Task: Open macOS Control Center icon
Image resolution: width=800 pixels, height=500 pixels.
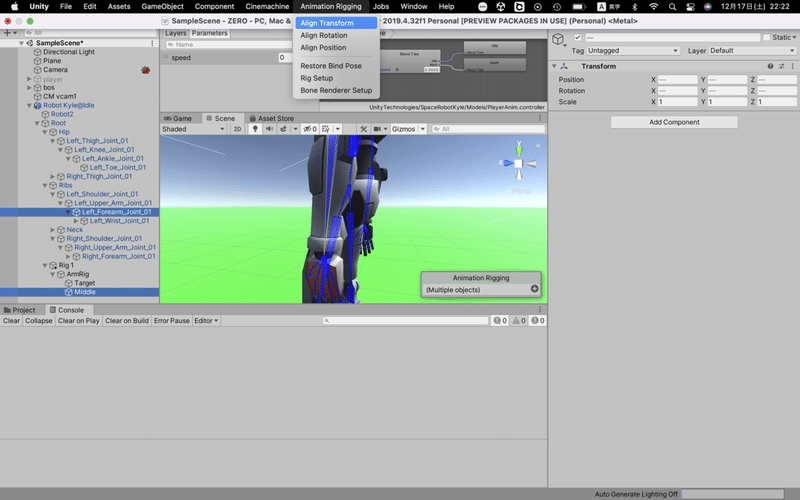Action: [x=690, y=7]
